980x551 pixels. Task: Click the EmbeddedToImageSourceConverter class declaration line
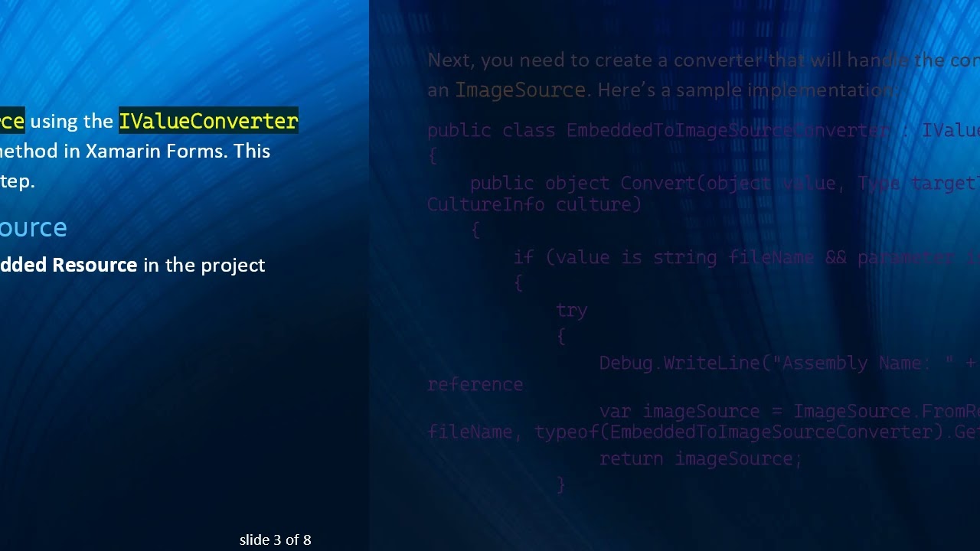tap(704, 130)
